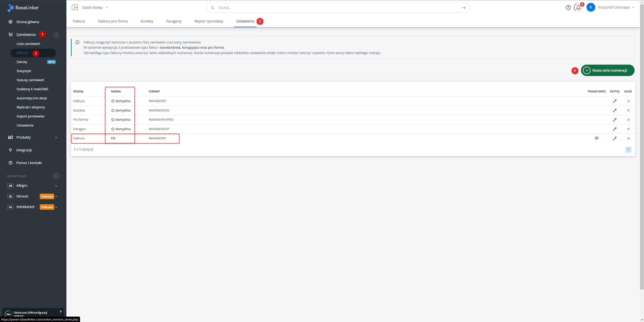Delete the default Faktura series
The image size is (644, 322).
pos(628,101)
